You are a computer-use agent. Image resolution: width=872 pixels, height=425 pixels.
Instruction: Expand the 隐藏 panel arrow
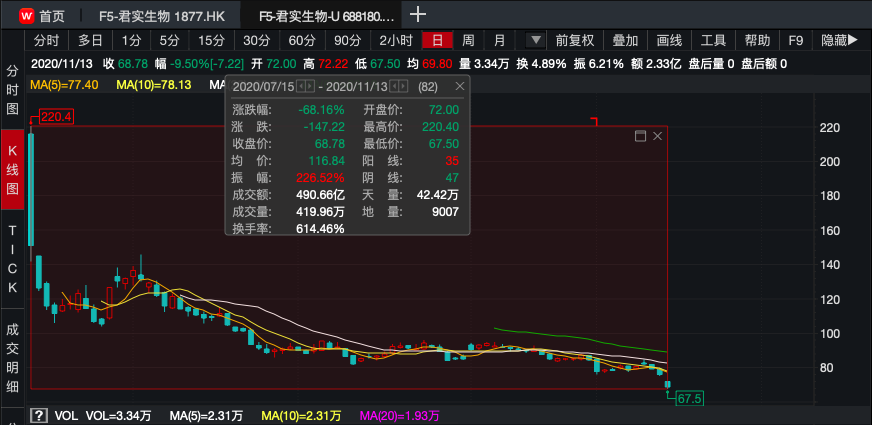coord(839,41)
